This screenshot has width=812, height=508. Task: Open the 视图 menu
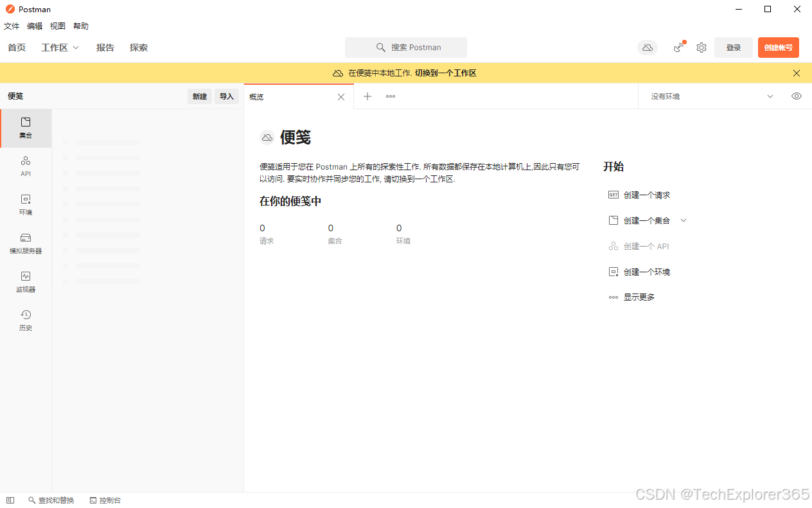point(57,26)
